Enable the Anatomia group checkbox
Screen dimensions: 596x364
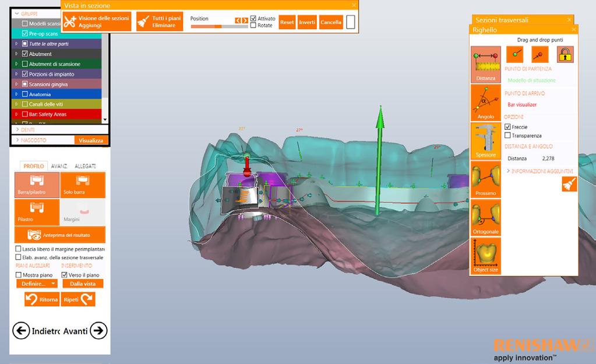(x=25, y=94)
